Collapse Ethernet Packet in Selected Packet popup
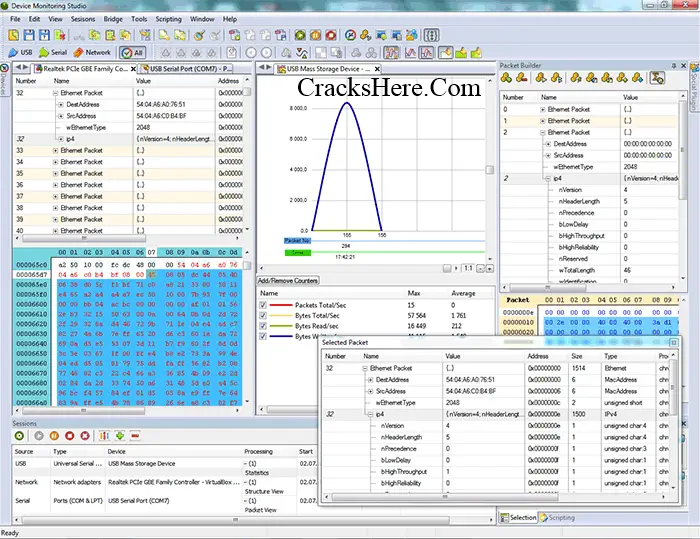Screen dimensions: 700x539 (365, 368)
